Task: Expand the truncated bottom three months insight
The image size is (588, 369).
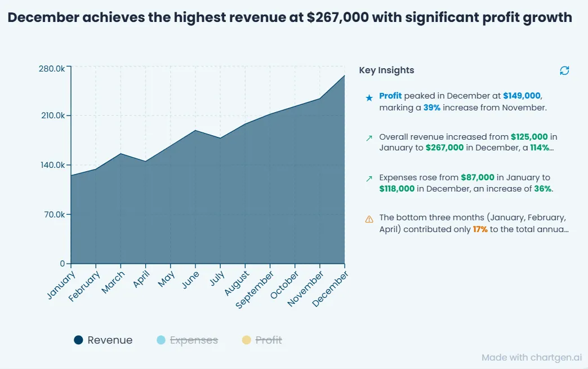Action: 474,223
